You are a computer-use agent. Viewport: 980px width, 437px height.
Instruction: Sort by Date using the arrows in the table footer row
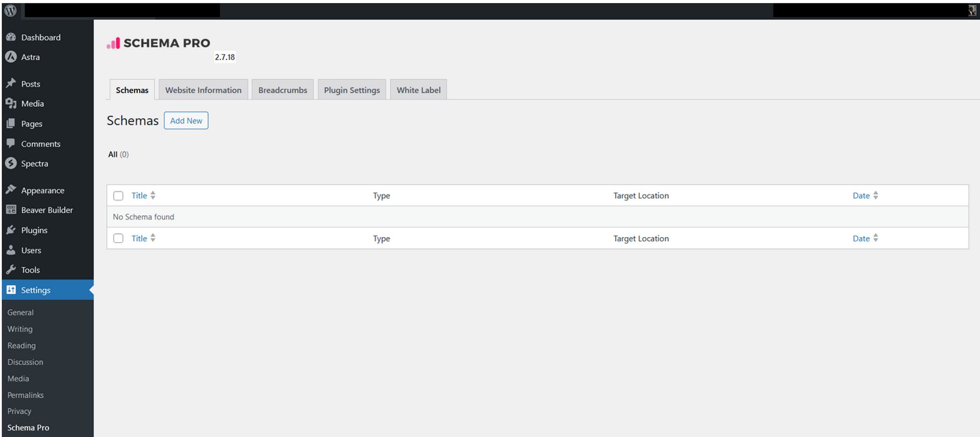pos(875,238)
